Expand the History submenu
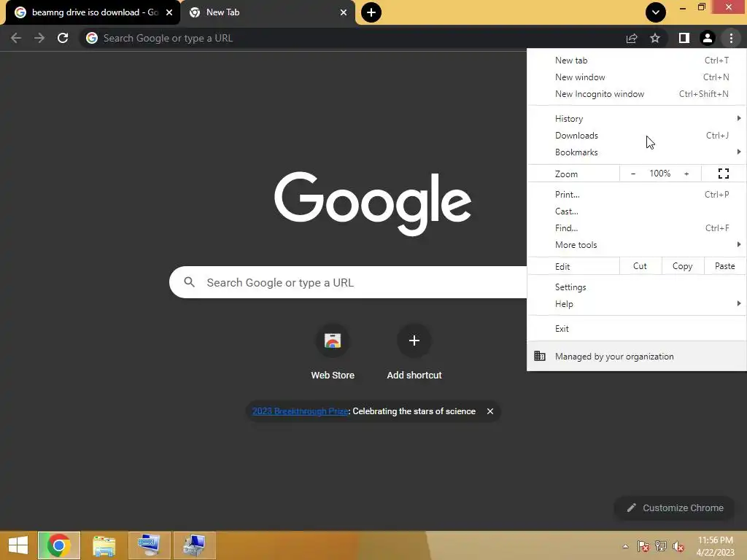Image resolution: width=747 pixels, height=560 pixels. 636,119
